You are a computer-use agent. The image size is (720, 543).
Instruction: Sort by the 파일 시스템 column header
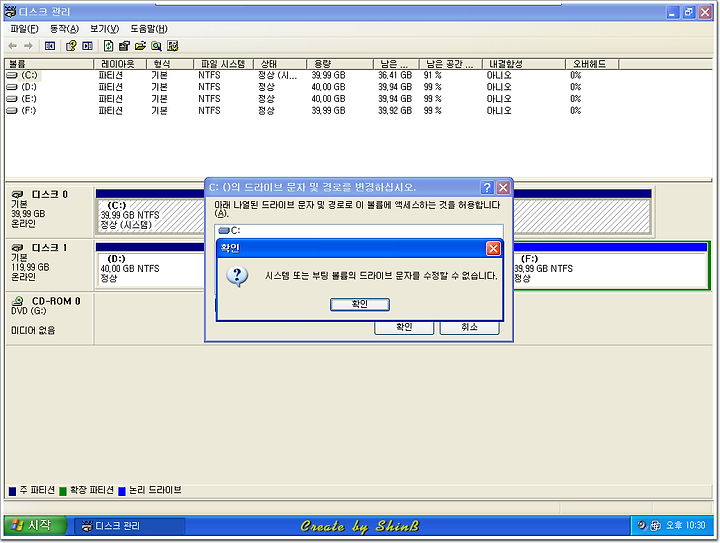[x=223, y=64]
